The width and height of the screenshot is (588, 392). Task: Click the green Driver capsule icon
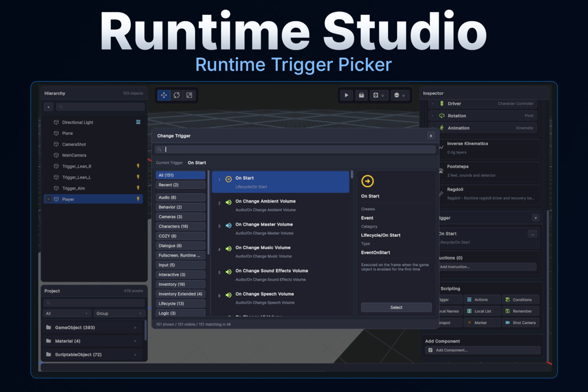(441, 103)
